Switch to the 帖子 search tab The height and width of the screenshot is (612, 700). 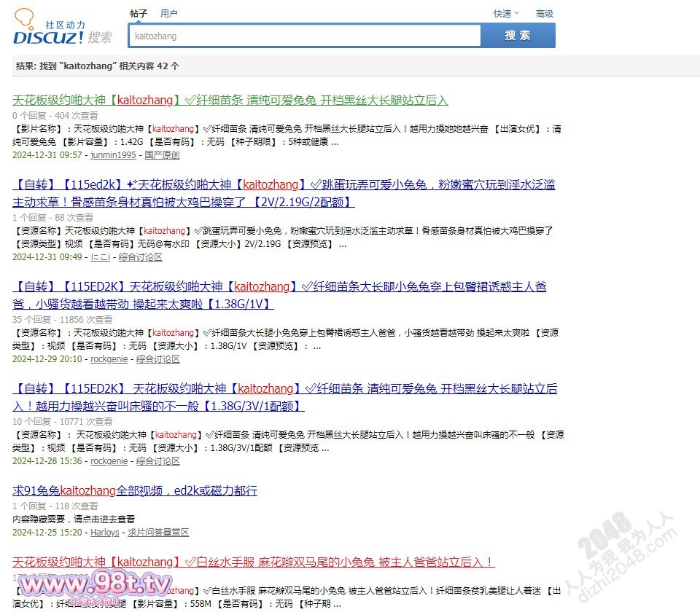[x=139, y=13]
